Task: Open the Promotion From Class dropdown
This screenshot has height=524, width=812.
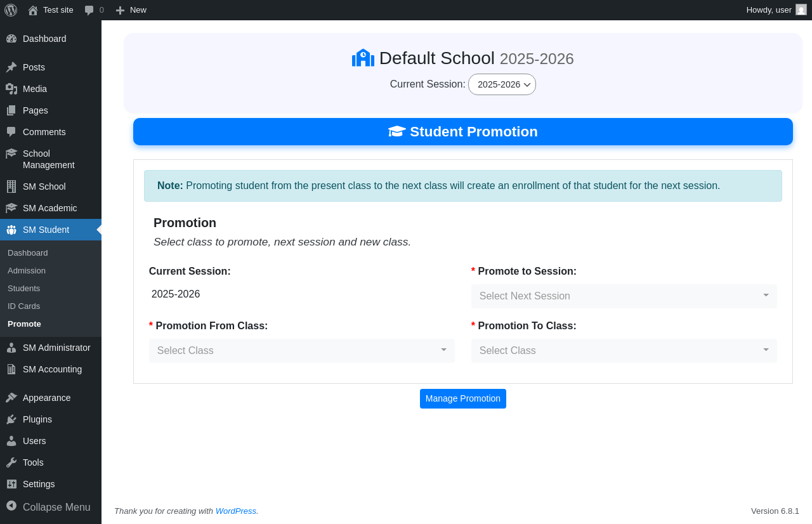Action: click(x=302, y=351)
